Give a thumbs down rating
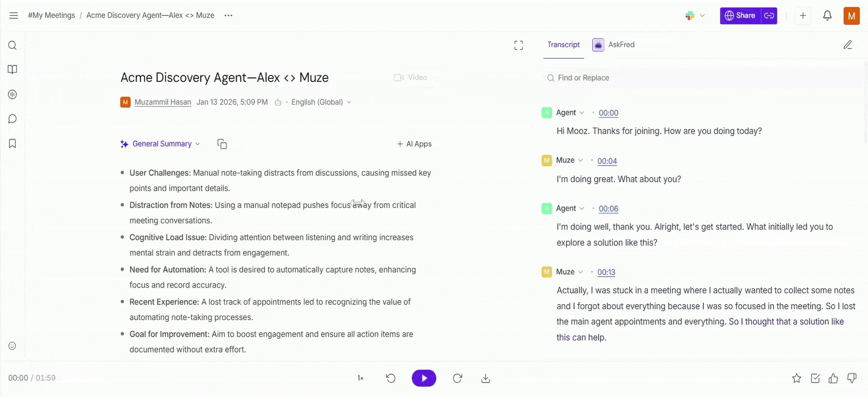 pos(852,378)
